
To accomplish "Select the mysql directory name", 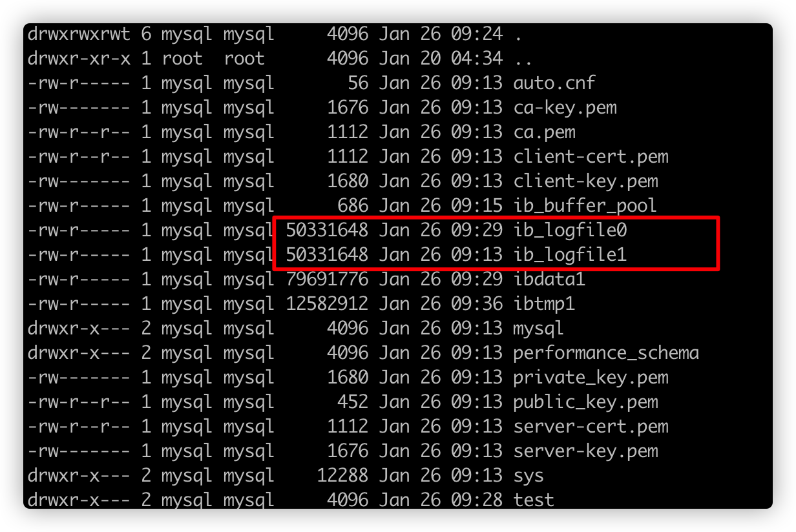I will click(538, 328).
